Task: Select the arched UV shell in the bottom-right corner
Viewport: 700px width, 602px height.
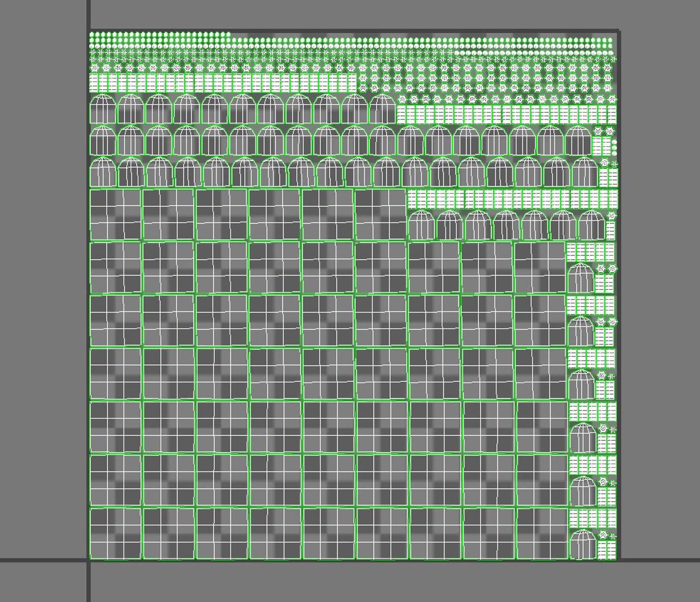Action: click(x=583, y=545)
